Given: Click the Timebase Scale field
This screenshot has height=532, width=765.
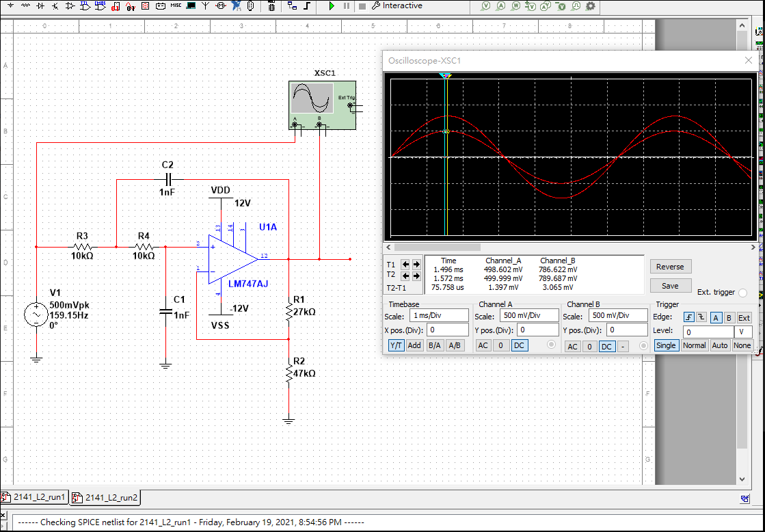Looking at the screenshot, I should pos(439,316).
